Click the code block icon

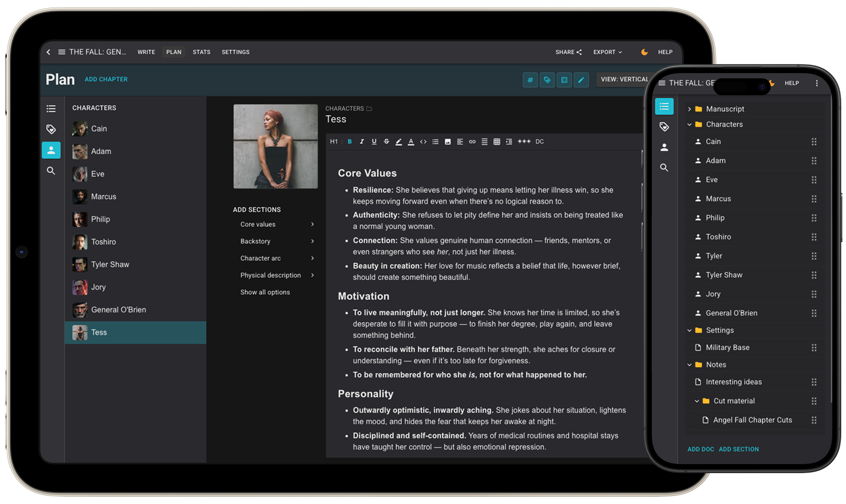tap(423, 141)
